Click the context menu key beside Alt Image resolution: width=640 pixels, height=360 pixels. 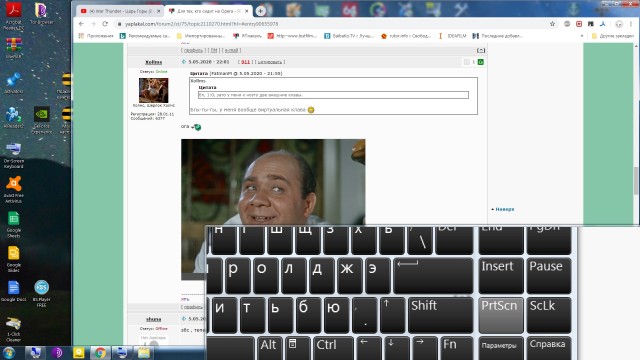pos(298,348)
